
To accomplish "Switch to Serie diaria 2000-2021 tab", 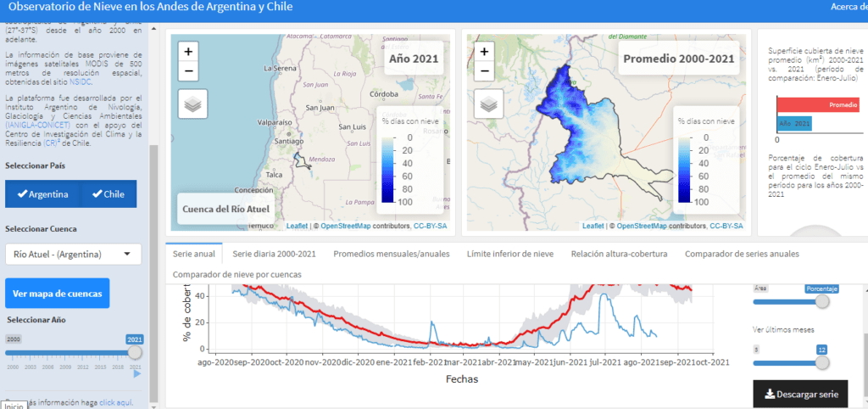I will coord(274,254).
